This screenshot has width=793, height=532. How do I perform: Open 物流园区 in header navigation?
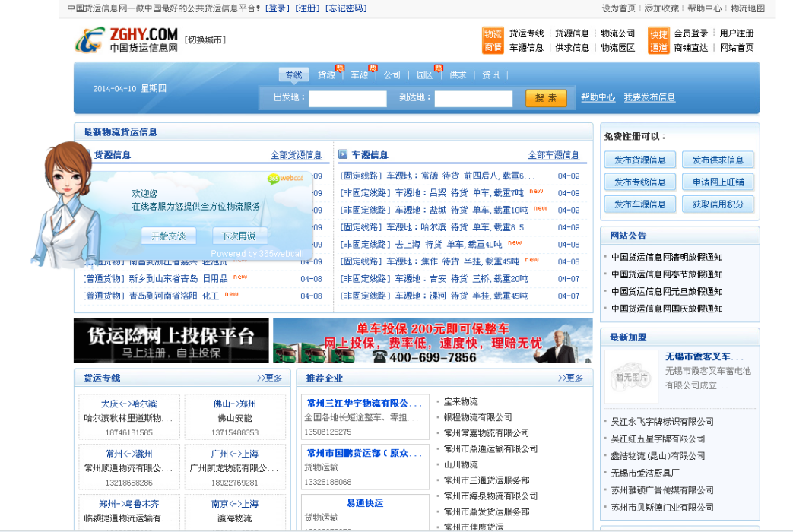coord(618,48)
